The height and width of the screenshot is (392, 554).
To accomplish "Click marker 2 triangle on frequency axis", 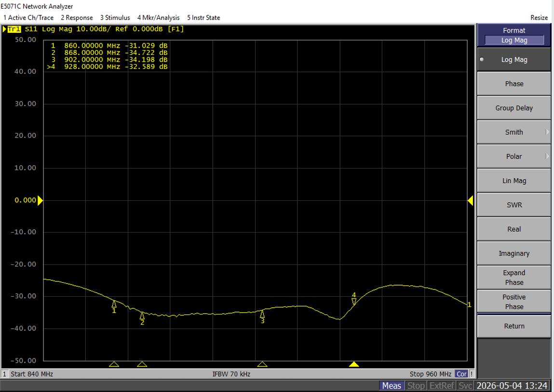I will click(x=142, y=364).
